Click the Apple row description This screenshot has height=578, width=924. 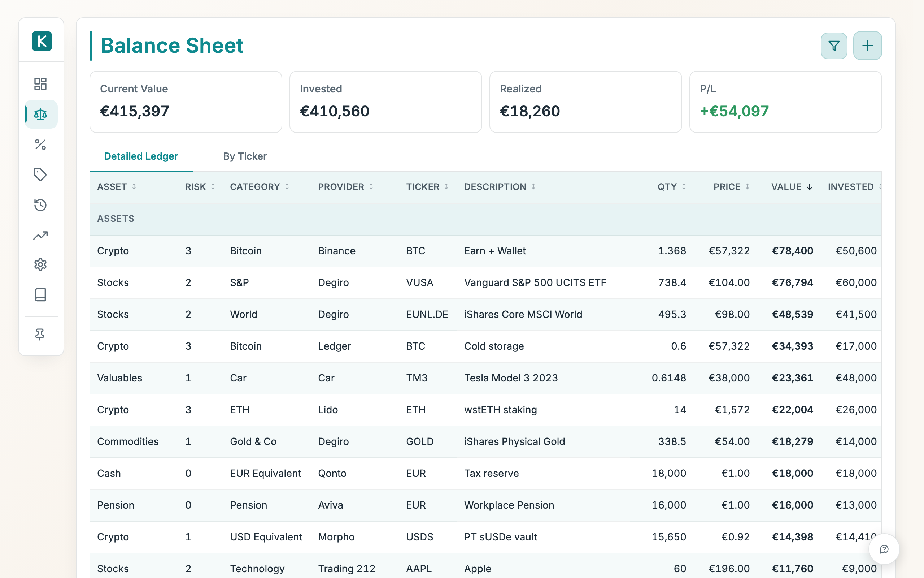click(478, 569)
